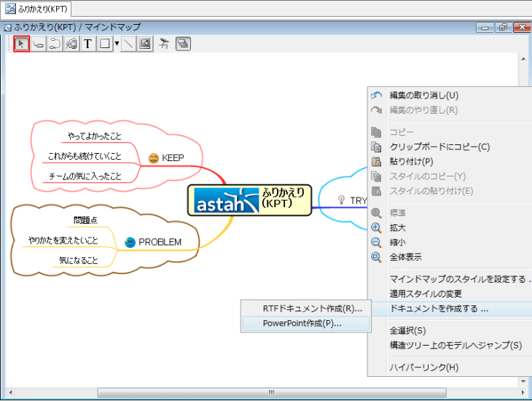Open マインドマップのスタイルを設定する

(460, 279)
